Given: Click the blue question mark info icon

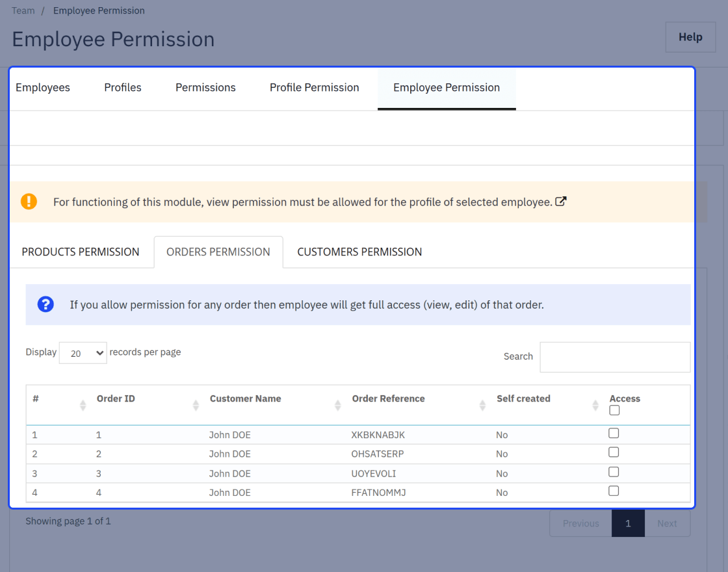Looking at the screenshot, I should [x=45, y=305].
